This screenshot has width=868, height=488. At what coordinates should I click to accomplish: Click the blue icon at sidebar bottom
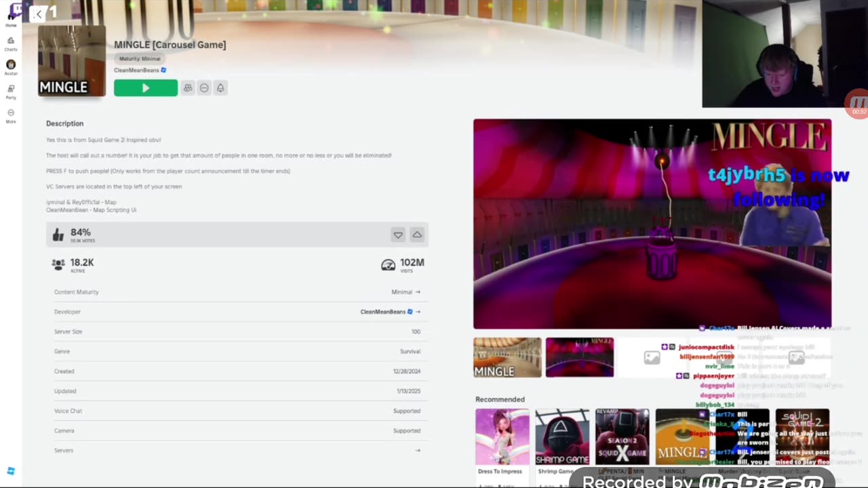11,471
